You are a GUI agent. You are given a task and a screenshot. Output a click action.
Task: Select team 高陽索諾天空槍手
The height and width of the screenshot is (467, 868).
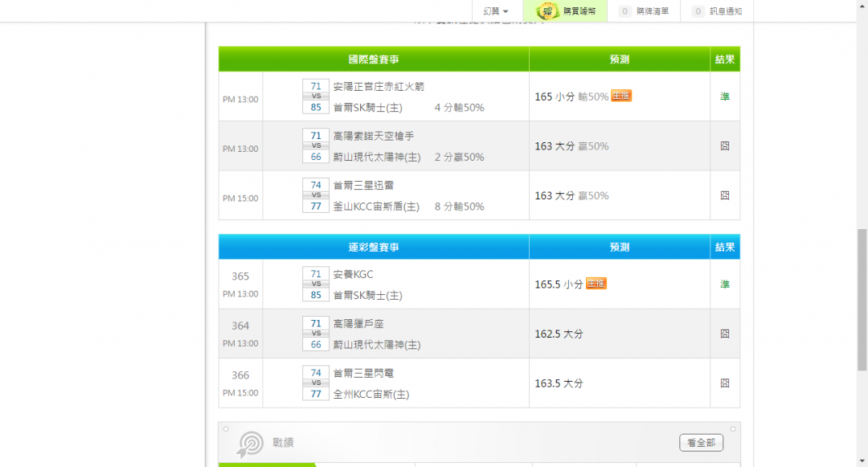coord(373,136)
